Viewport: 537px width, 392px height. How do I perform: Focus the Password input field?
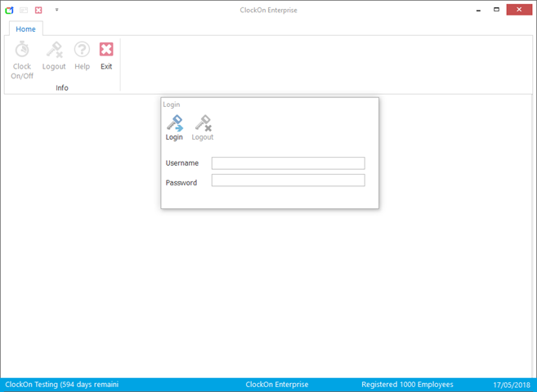tap(288, 180)
